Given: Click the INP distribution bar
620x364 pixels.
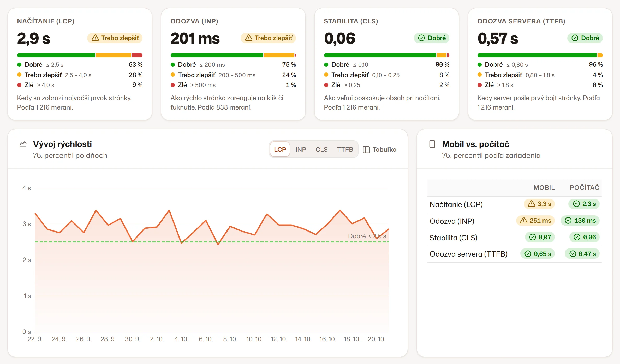Looking at the screenshot, I should point(233,55).
